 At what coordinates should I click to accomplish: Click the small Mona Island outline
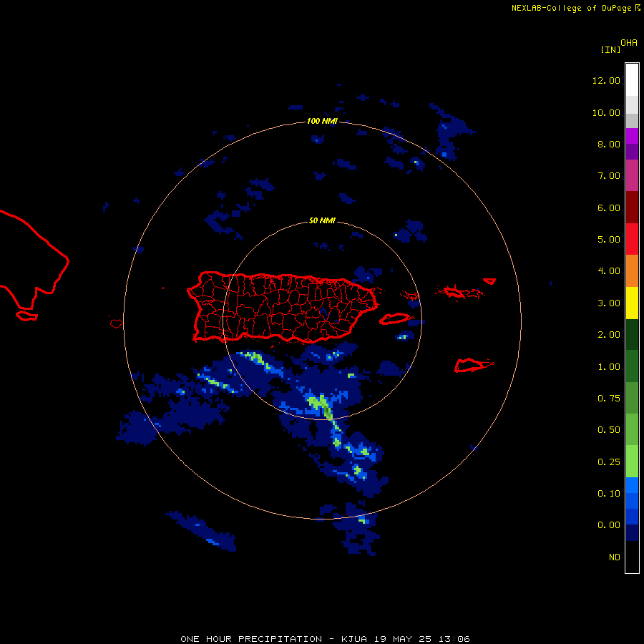(116, 323)
